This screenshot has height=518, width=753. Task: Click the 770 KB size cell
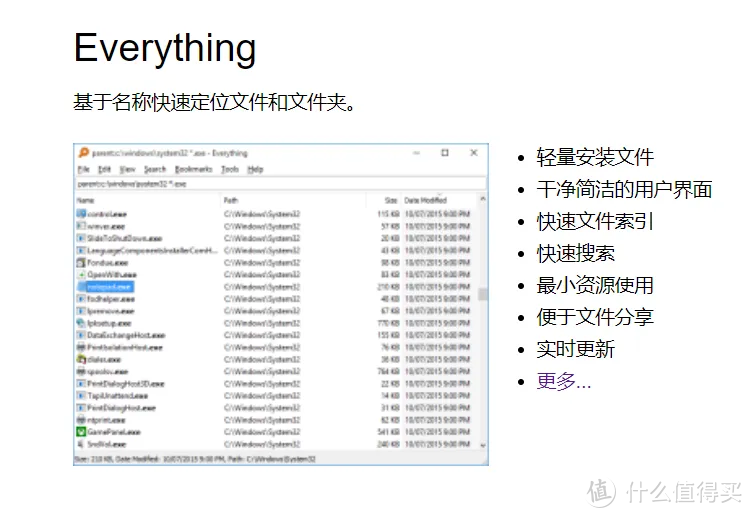click(389, 323)
